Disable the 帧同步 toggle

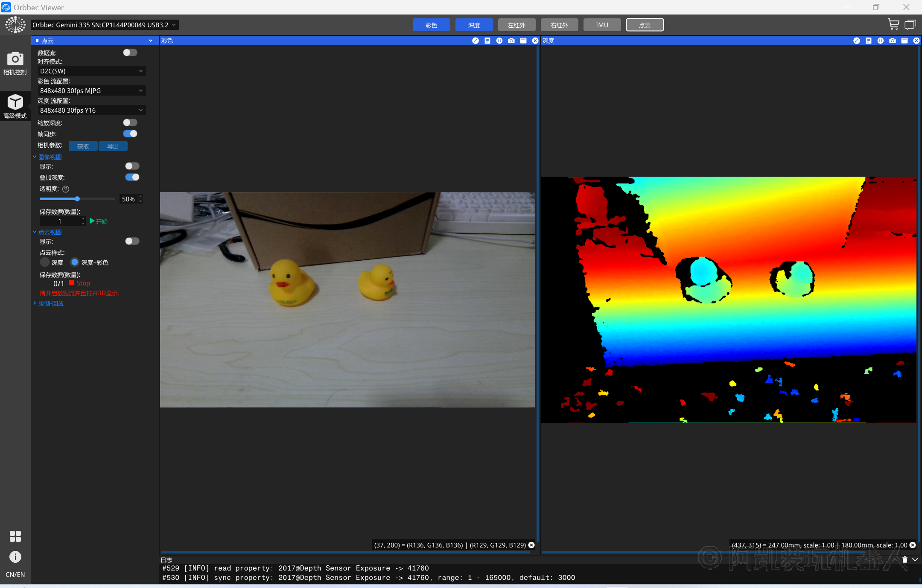[130, 134]
